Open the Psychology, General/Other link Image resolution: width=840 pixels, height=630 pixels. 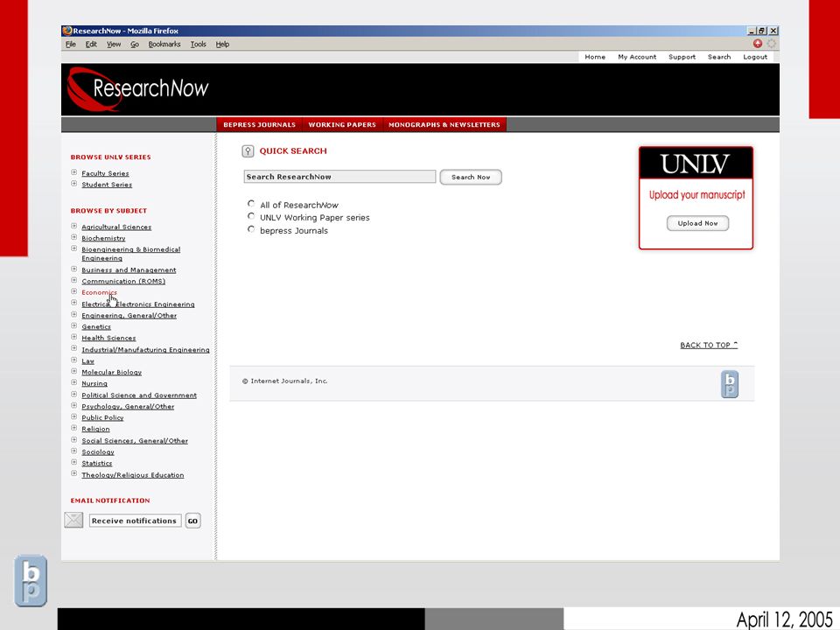pos(128,407)
